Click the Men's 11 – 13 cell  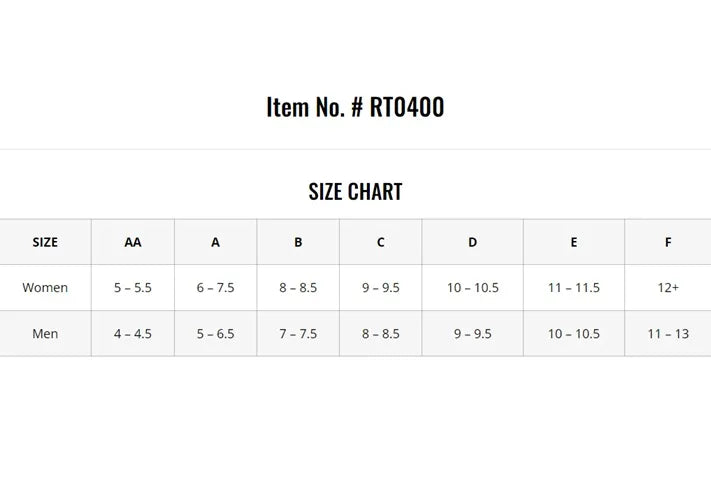(x=668, y=334)
